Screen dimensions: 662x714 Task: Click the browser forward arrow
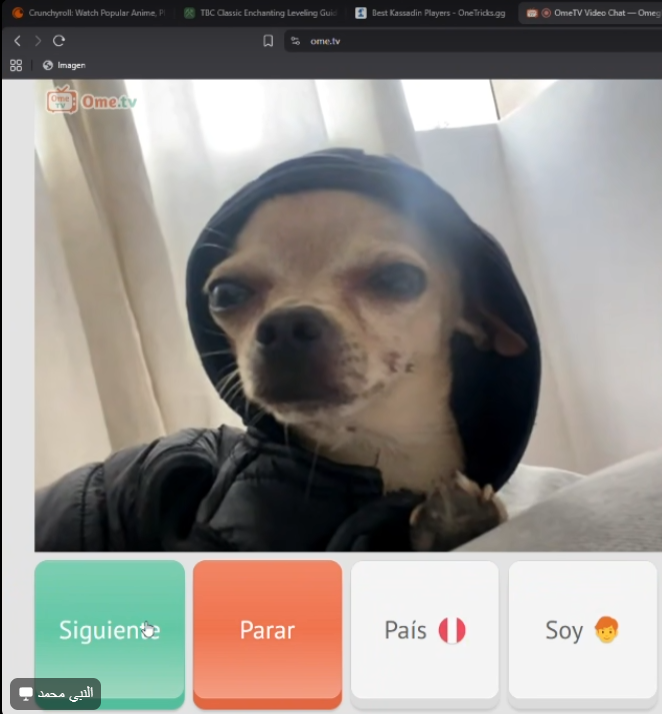point(38,41)
